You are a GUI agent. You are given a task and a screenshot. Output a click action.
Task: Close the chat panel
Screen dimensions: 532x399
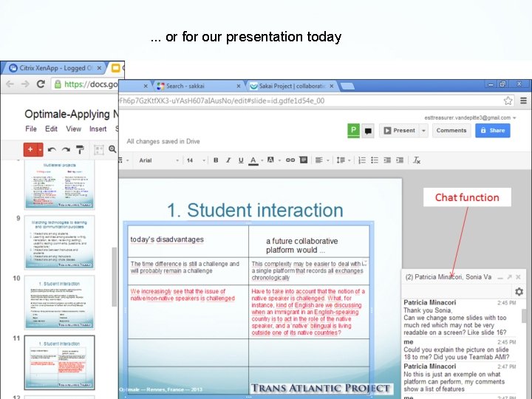coord(518,277)
